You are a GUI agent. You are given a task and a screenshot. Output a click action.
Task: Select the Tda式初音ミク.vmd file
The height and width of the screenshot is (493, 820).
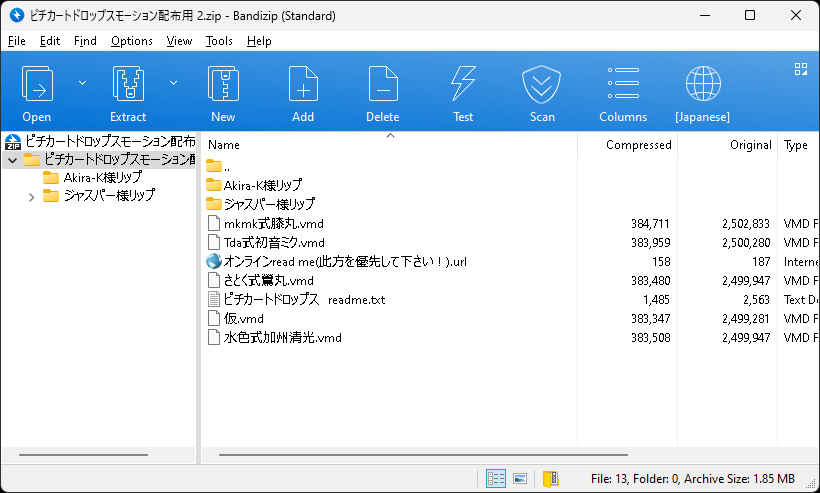266,243
